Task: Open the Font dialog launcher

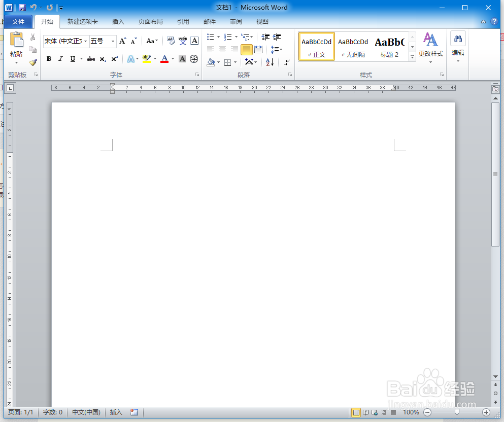Action: click(197, 75)
